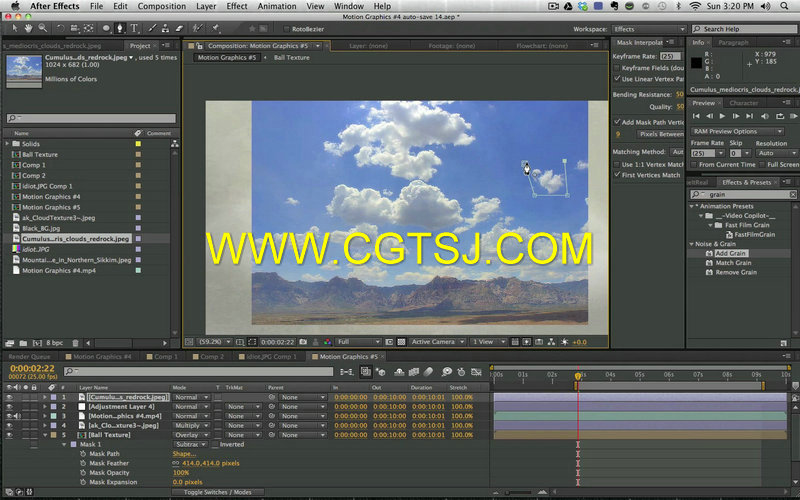This screenshot has width=800, height=500.
Task: Collapse the Ball Texture layer properties
Action: point(45,435)
